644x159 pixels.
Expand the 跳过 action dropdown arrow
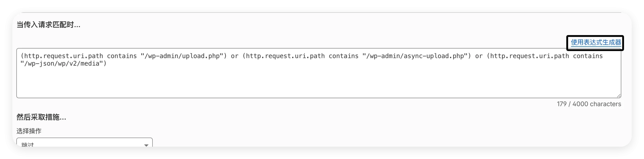click(146, 145)
